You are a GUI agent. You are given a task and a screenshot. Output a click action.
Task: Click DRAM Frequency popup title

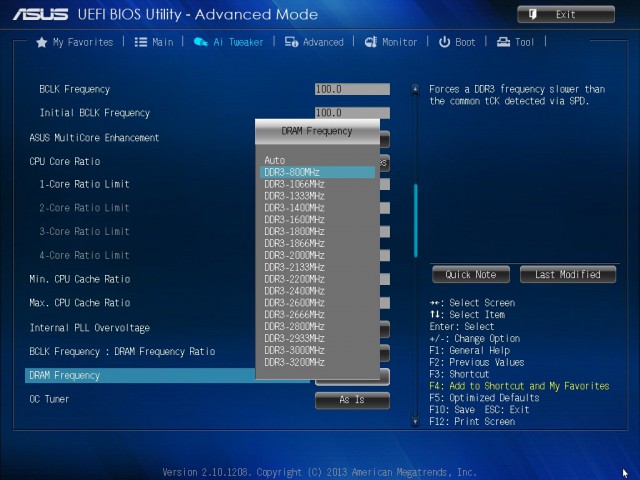tap(317, 131)
